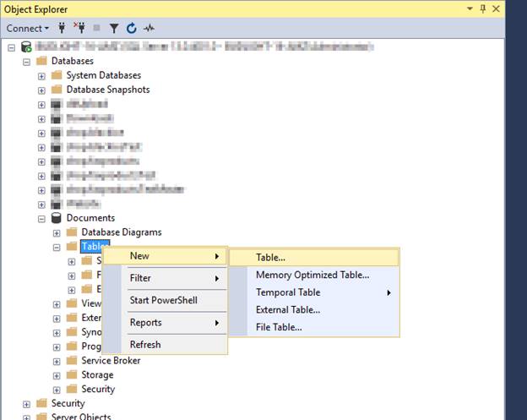Screen dimensions: 527x420
Task: Click the Documents database cylinder icon
Action: coord(57,218)
